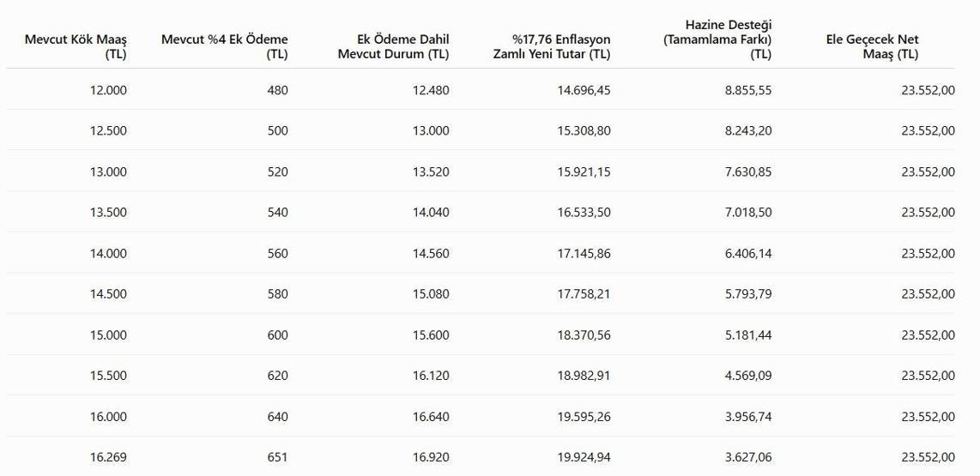
Task: Click the 14.000 base salary cell
Action: pyautogui.click(x=108, y=254)
